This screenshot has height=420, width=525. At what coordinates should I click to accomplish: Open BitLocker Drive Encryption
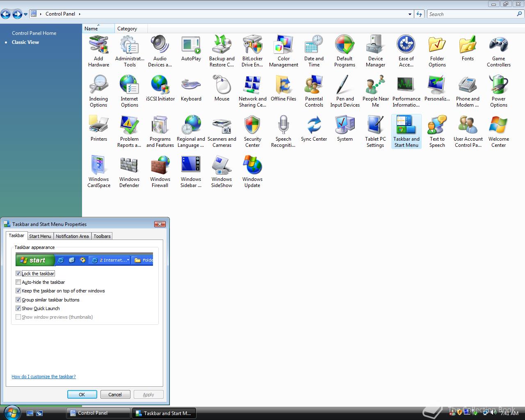[252, 51]
